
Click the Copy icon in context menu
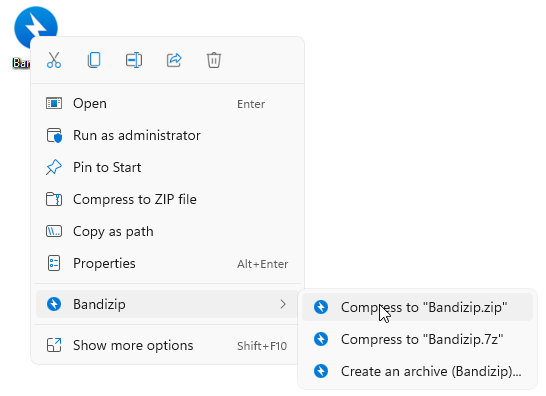click(x=94, y=60)
